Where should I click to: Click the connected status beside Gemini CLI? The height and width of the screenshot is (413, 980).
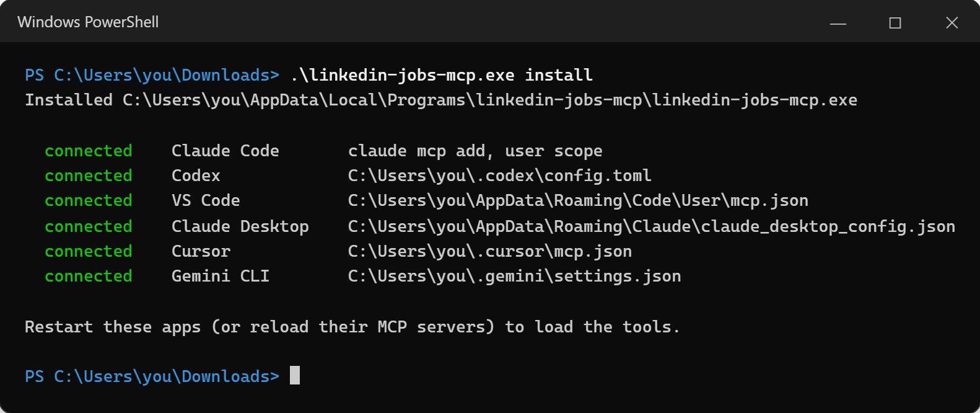(89, 277)
